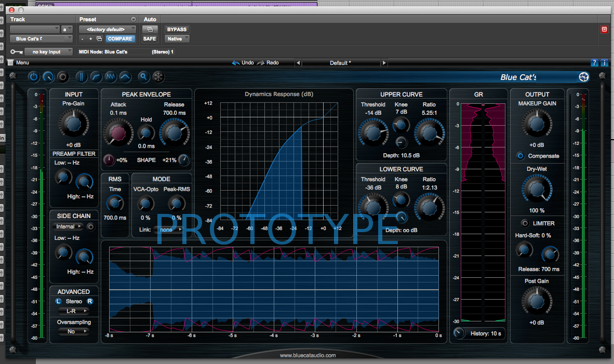Viewport: 614px width, 364px height.
Task: Enable the LIMITER toggle
Action: coord(525,223)
